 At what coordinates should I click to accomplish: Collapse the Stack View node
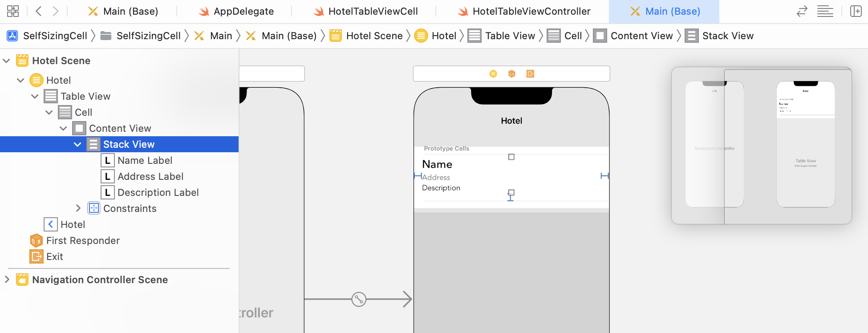(77, 144)
